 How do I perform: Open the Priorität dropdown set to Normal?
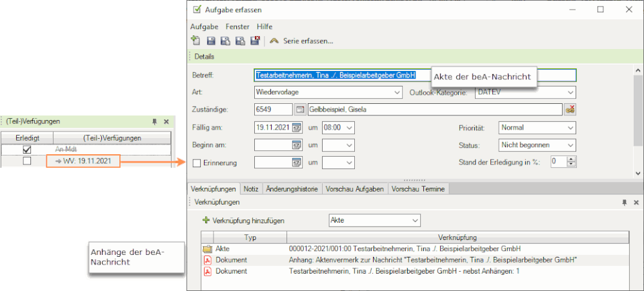(569, 128)
